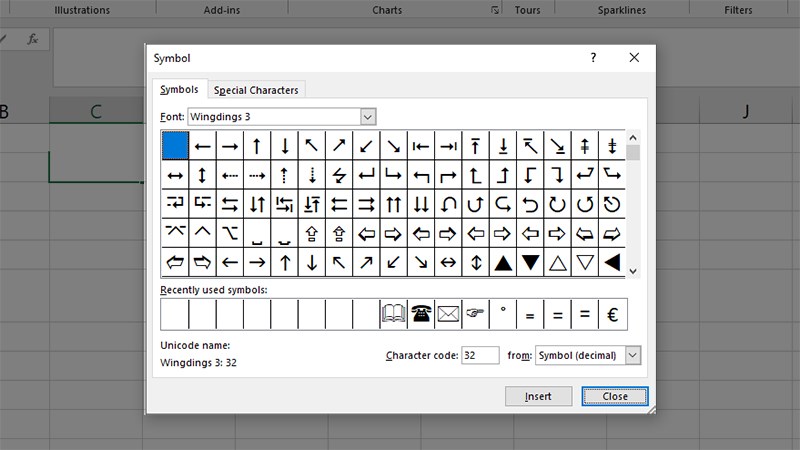Choose the open book recent symbol
Screen dimensions: 800x450
(394, 314)
